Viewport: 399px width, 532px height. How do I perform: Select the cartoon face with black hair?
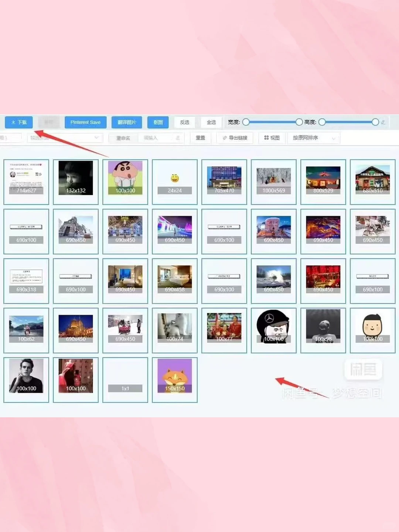click(x=373, y=330)
